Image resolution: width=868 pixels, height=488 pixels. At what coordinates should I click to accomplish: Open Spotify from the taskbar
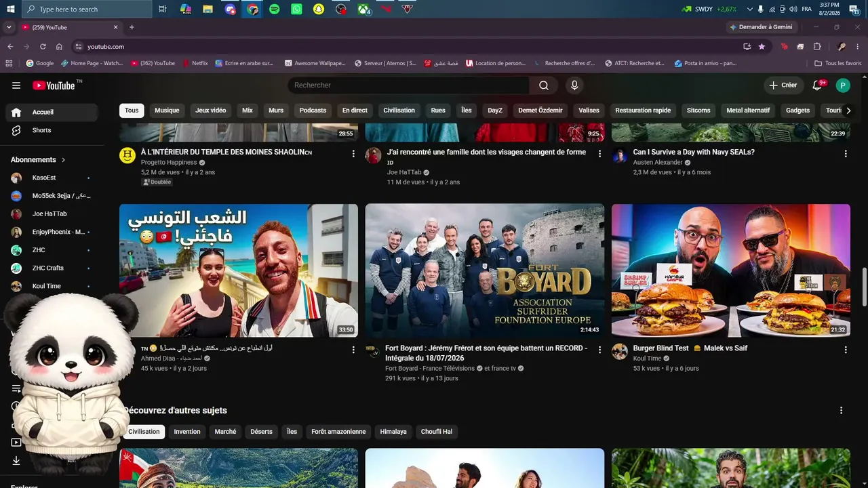pos(274,9)
